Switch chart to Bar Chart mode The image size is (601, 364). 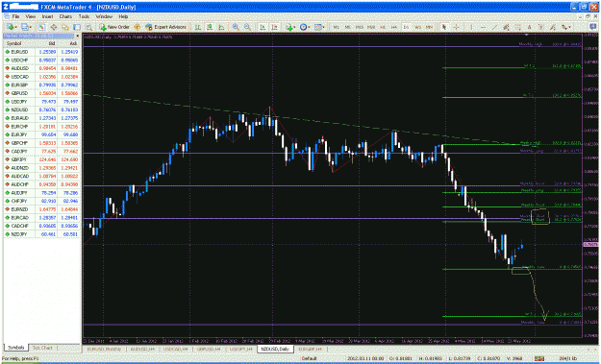(198, 27)
